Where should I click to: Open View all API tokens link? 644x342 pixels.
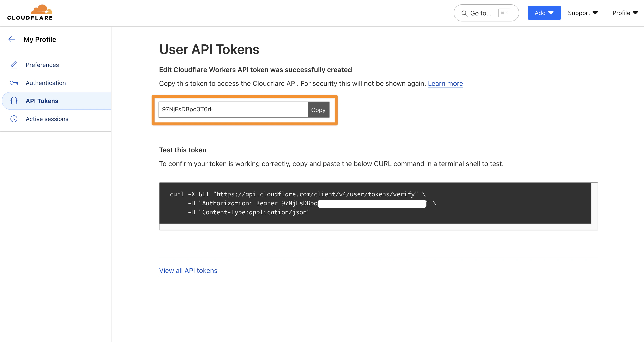click(x=188, y=271)
